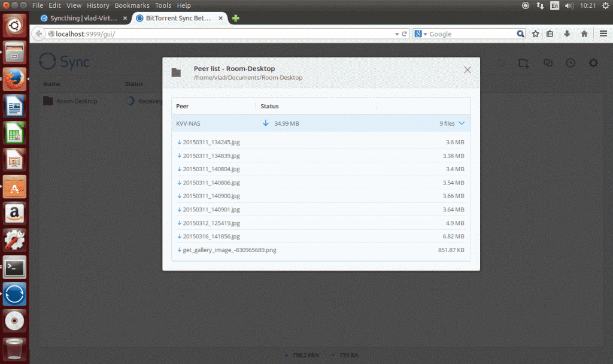Click the link sharing icon in the toolbar

[x=548, y=62]
